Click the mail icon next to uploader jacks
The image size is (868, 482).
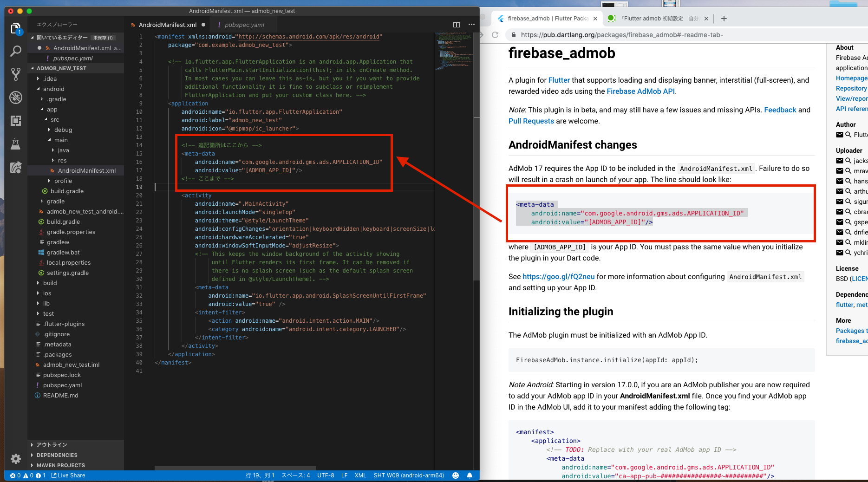tap(840, 161)
